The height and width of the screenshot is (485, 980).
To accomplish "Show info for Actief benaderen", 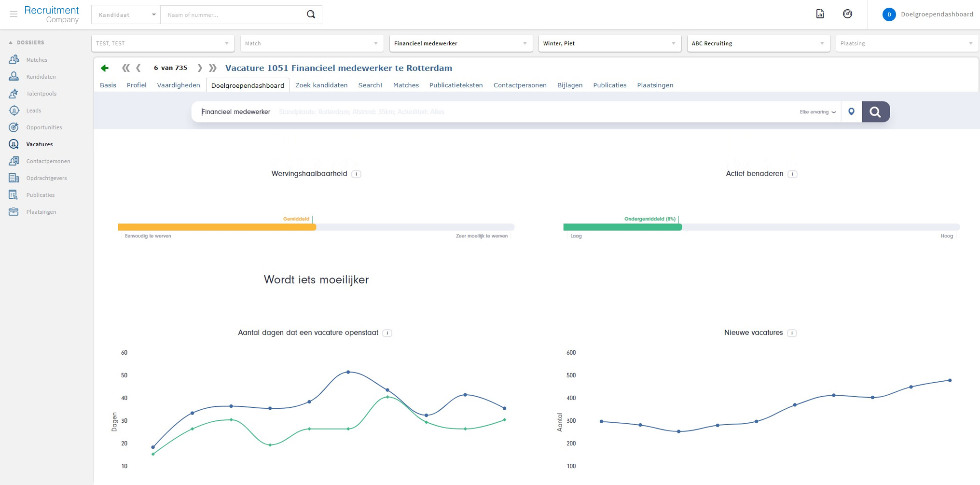I will pyautogui.click(x=792, y=174).
